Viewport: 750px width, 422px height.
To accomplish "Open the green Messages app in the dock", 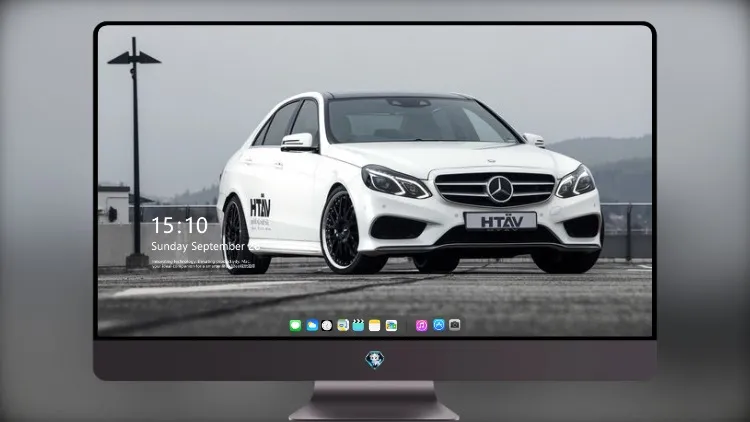I will (x=295, y=325).
